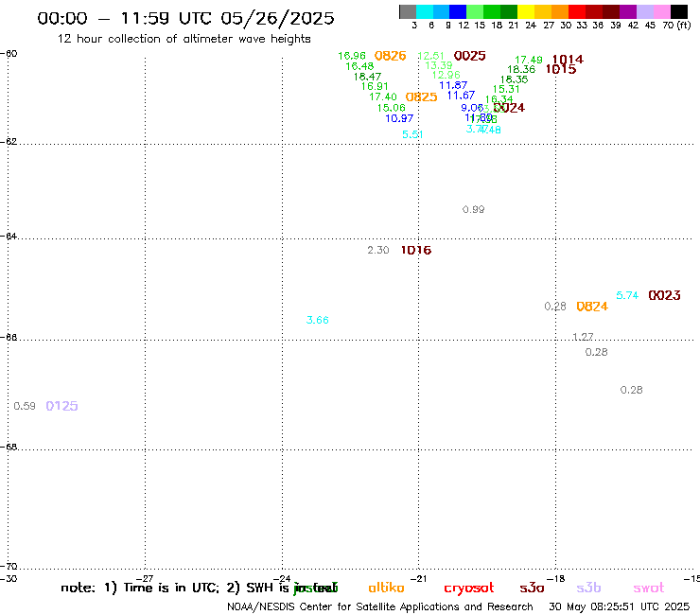Select the light green value 12.51
The width and height of the screenshot is (700, 615).
pyautogui.click(x=430, y=56)
